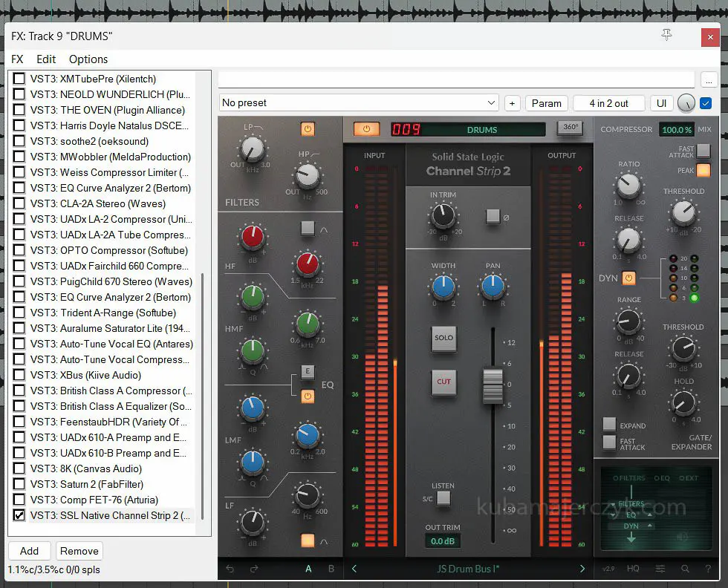The height and width of the screenshot is (588, 728).
Task: Toggle the channel strip main power button
Action: tap(366, 129)
